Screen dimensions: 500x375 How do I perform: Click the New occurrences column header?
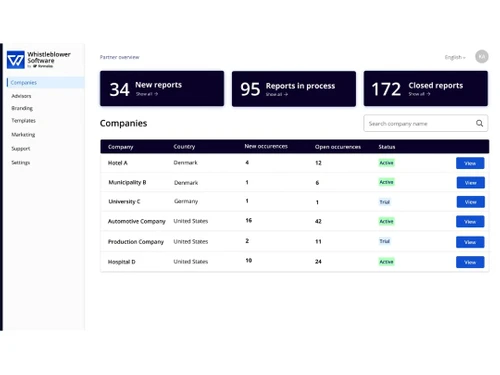266,146
